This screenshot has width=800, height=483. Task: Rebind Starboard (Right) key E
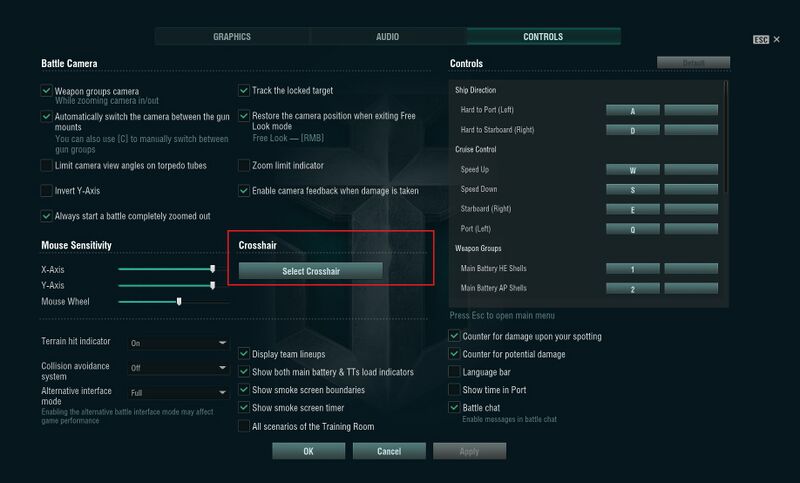pos(633,209)
